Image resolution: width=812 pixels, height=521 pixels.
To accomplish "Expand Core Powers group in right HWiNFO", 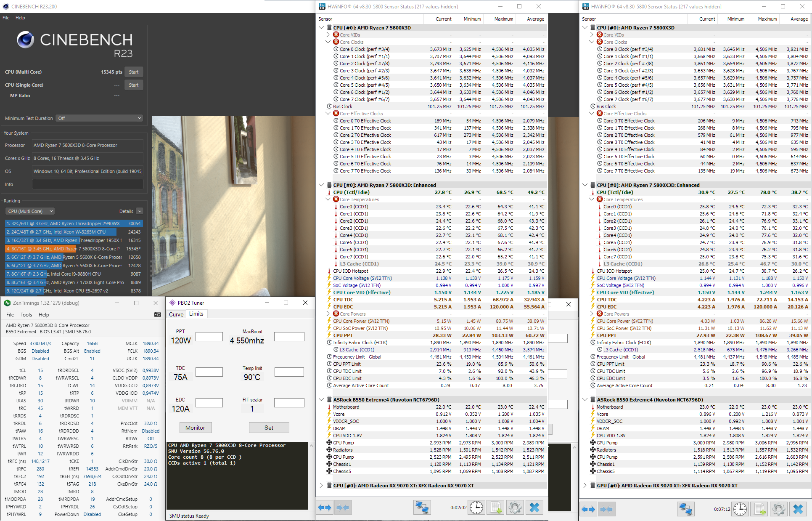I will coord(592,314).
